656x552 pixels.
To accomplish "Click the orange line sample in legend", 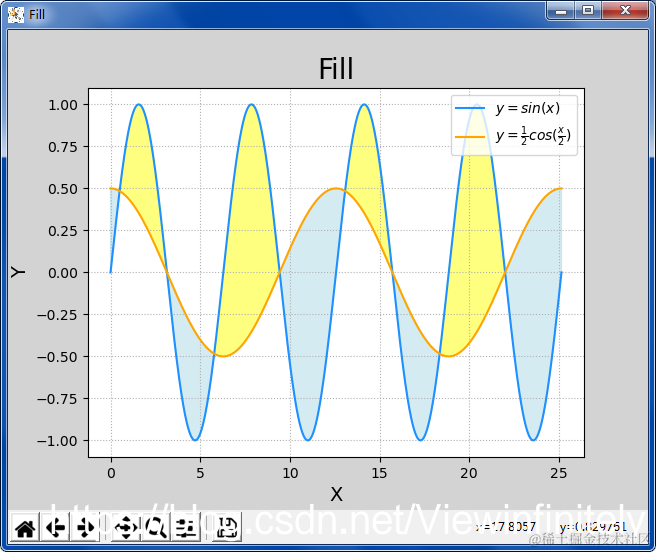I will pos(470,136).
